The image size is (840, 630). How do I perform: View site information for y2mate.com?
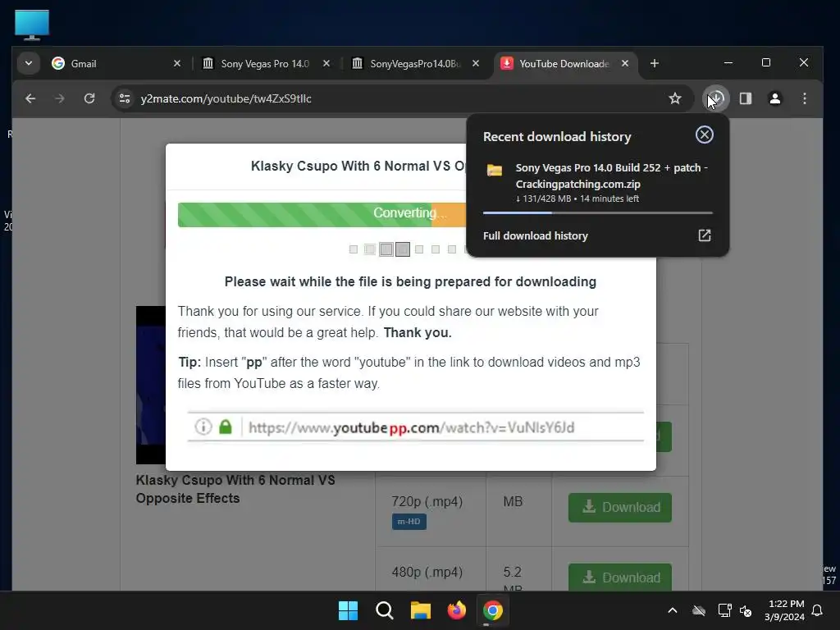(125, 98)
